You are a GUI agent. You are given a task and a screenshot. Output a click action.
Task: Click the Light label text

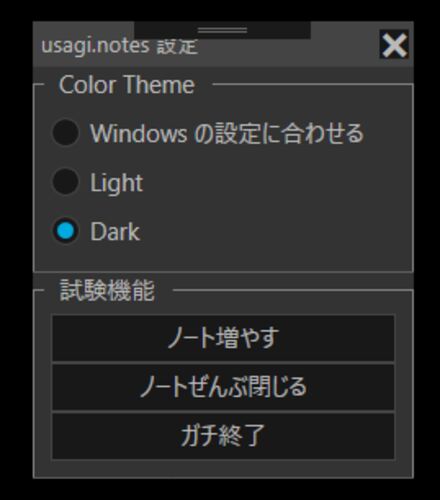click(116, 183)
